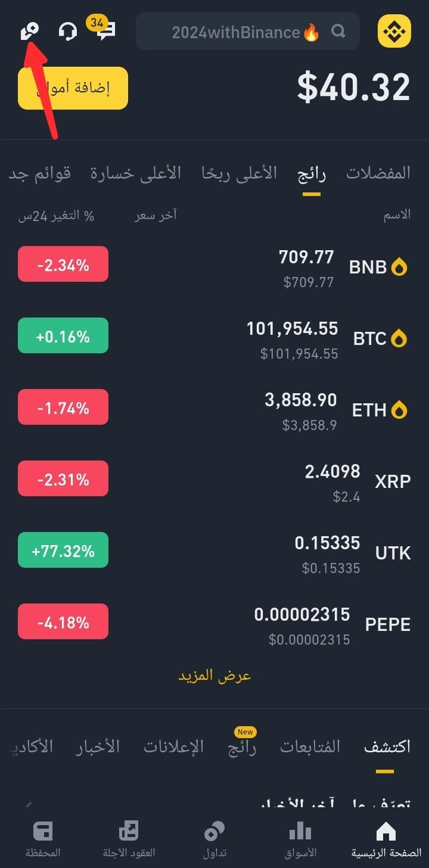429x868 pixels.
Task: Sort by 24h change column header
Action: pyautogui.click(x=57, y=216)
